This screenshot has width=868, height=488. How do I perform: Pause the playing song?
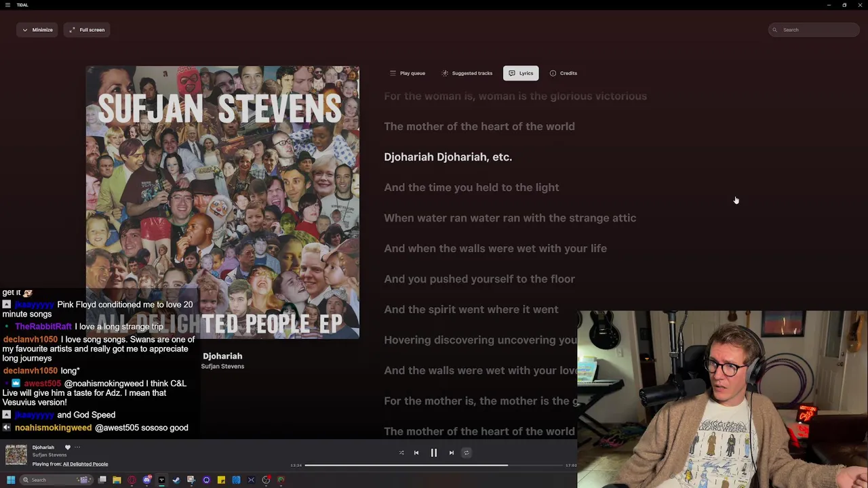[434, 453]
